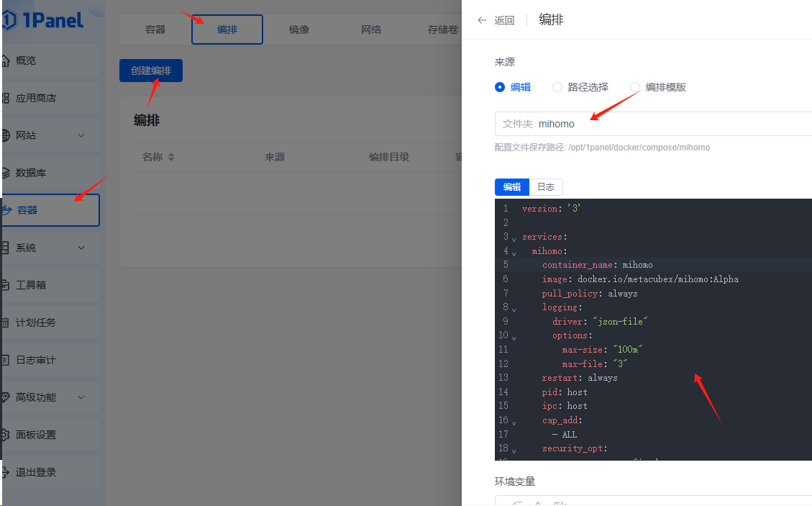Collapse the cap_add block at line 16
812x506 pixels.
coord(514,423)
